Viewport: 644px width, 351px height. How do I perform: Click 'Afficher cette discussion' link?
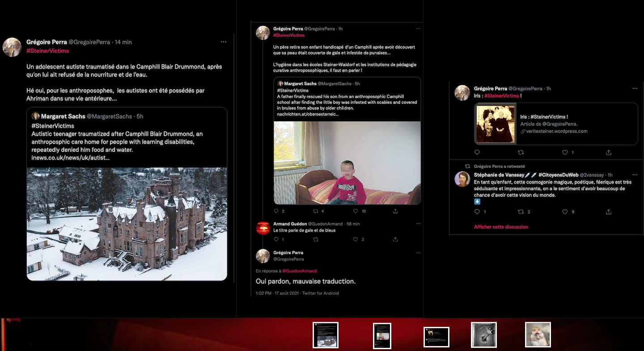[501, 227]
